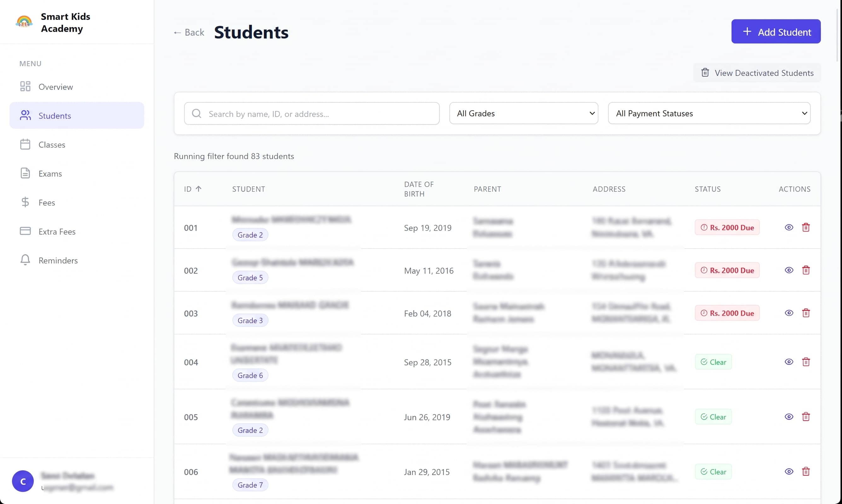Viewport: 842px width, 504px height.
Task: Click the date Jan 29, 2015
Action: click(427, 472)
